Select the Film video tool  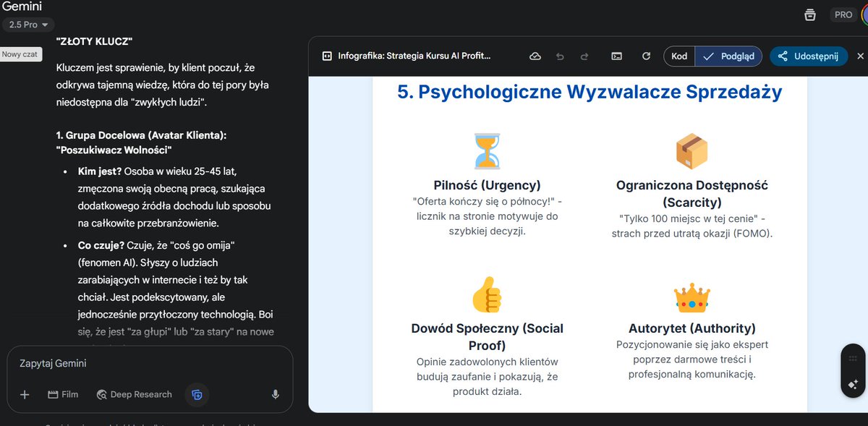pos(63,394)
